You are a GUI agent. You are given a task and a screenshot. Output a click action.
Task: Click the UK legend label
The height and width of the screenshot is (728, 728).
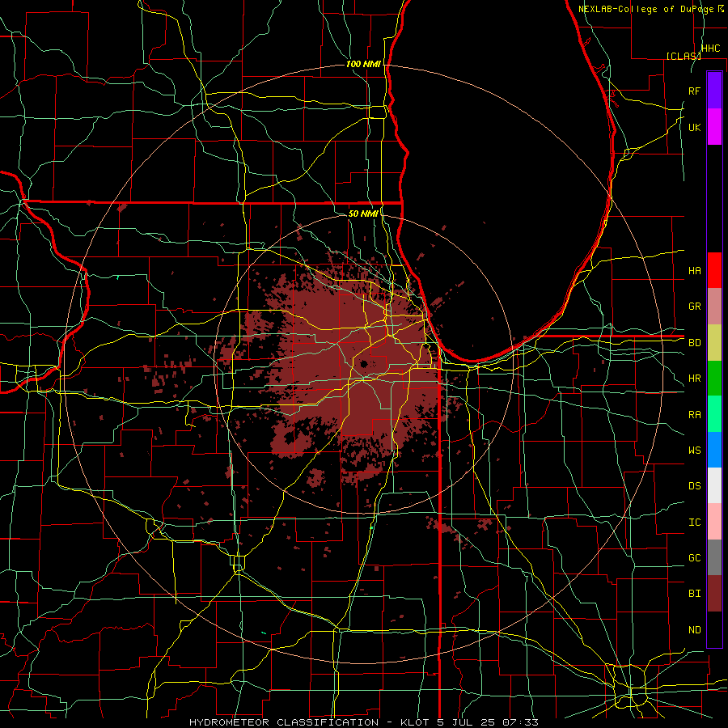(x=695, y=127)
